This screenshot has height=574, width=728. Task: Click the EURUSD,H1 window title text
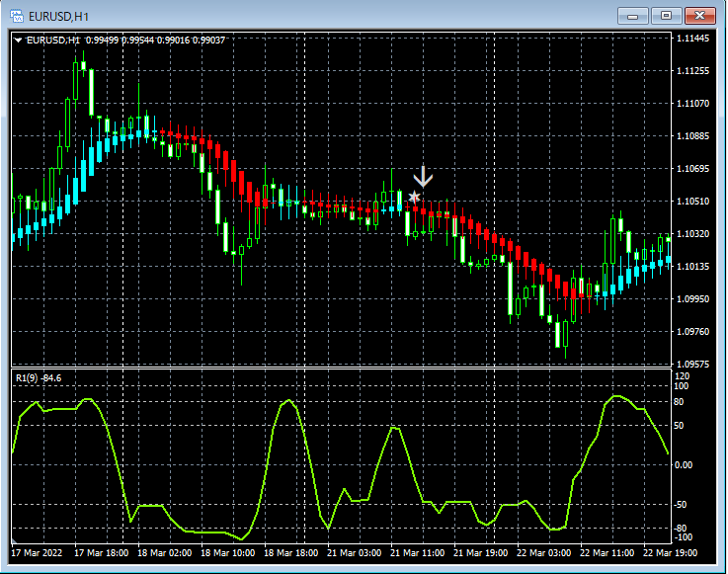coord(58,15)
